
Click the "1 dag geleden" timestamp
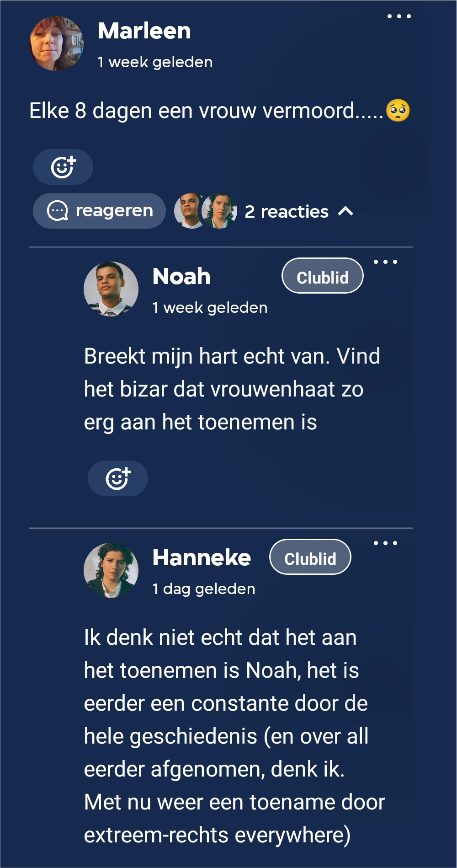pyautogui.click(x=204, y=589)
